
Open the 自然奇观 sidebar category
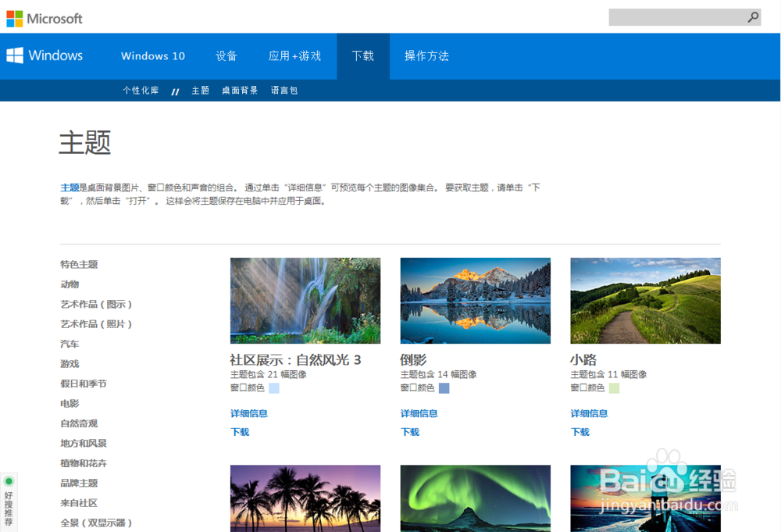(x=78, y=423)
